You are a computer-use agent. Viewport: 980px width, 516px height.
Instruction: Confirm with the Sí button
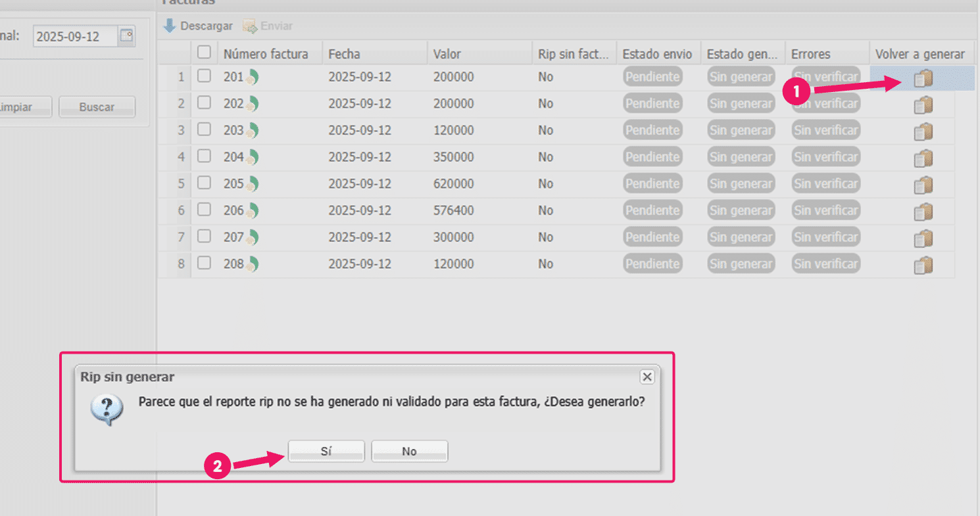(x=326, y=452)
